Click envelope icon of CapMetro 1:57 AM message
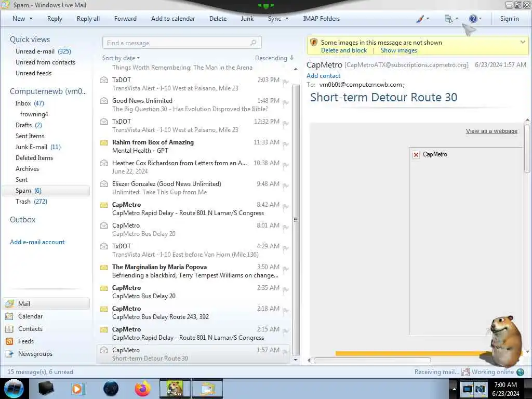The height and width of the screenshot is (399, 532). [x=104, y=350]
